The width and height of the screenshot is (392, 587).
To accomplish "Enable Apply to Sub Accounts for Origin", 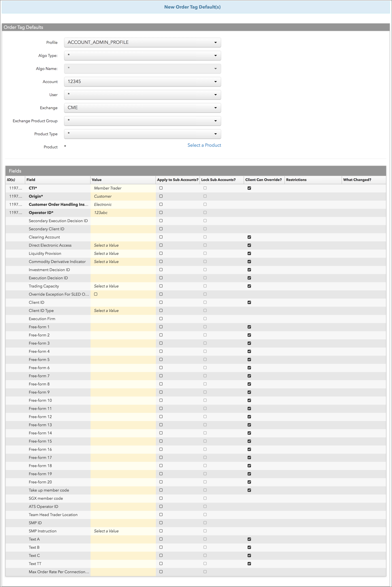I will [x=161, y=196].
